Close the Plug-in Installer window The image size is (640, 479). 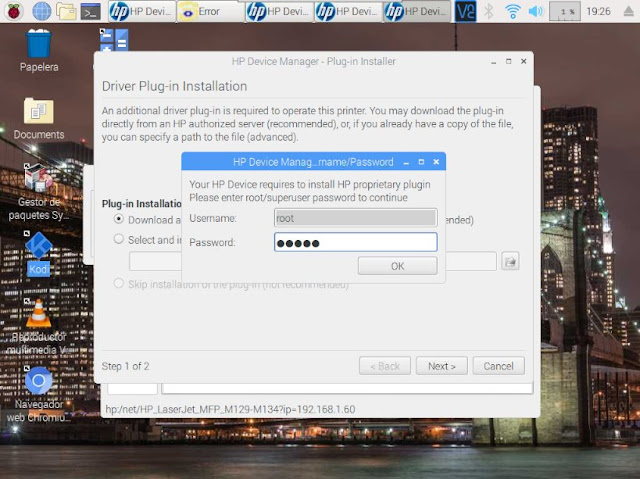point(524,61)
